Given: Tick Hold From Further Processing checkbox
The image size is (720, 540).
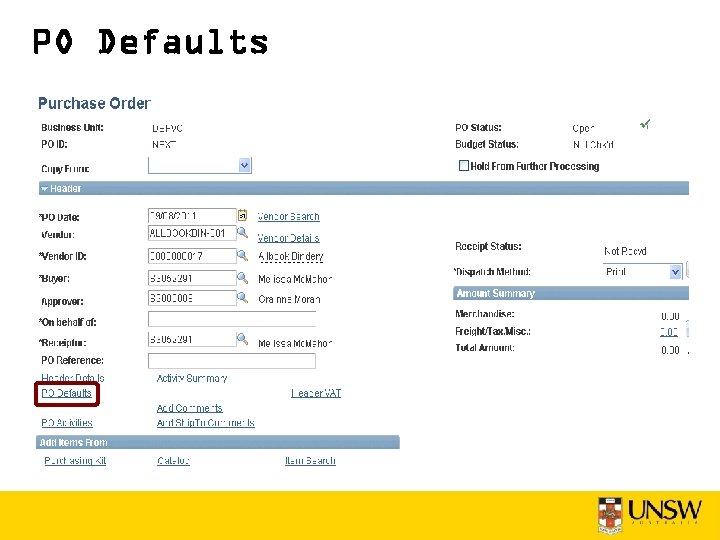Looking at the screenshot, I should [464, 165].
